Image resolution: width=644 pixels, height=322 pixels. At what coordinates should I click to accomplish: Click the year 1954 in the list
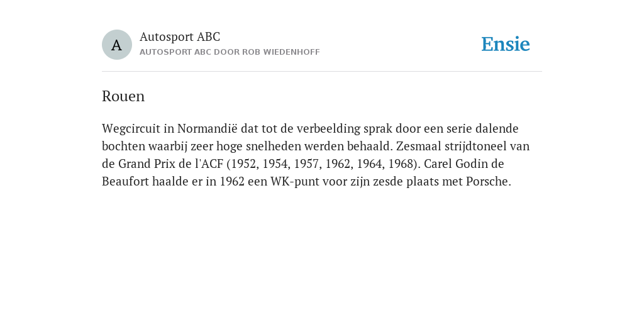click(275, 164)
